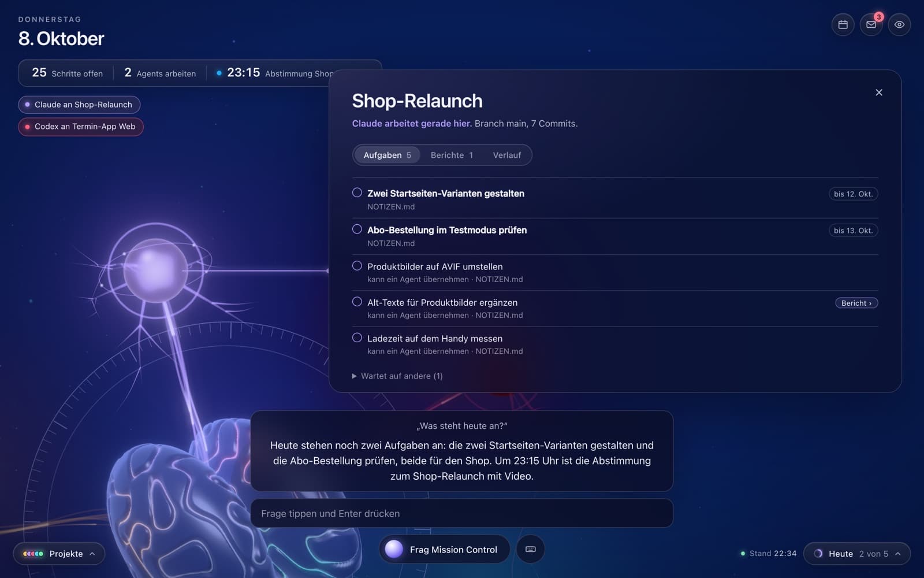Click the multicolor Projekte dots icon
The image size is (924, 578).
(x=33, y=554)
